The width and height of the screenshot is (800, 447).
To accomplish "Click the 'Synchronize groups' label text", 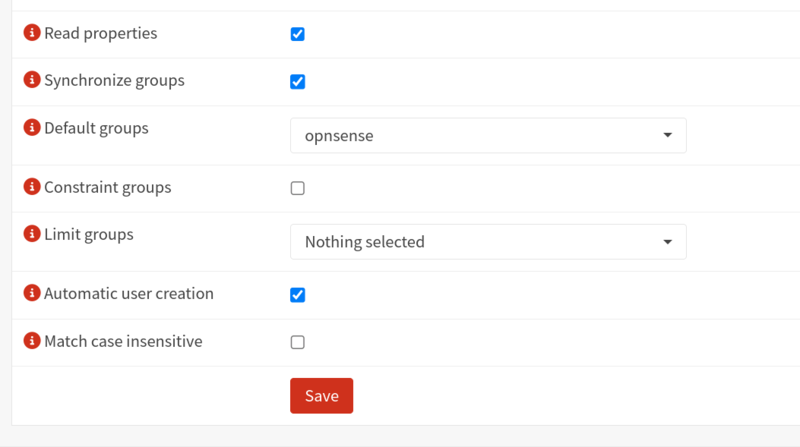I will 114,81.
